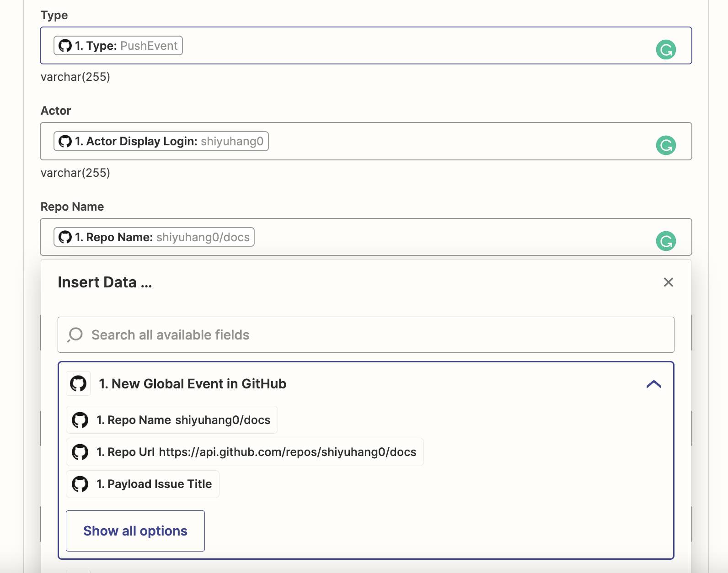Click GitHub icon on Payload Issue Title option

(80, 484)
